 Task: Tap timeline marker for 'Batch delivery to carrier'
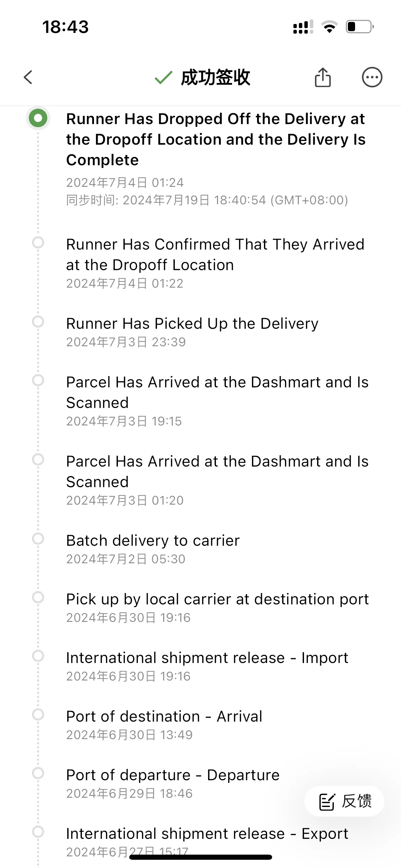click(x=38, y=539)
